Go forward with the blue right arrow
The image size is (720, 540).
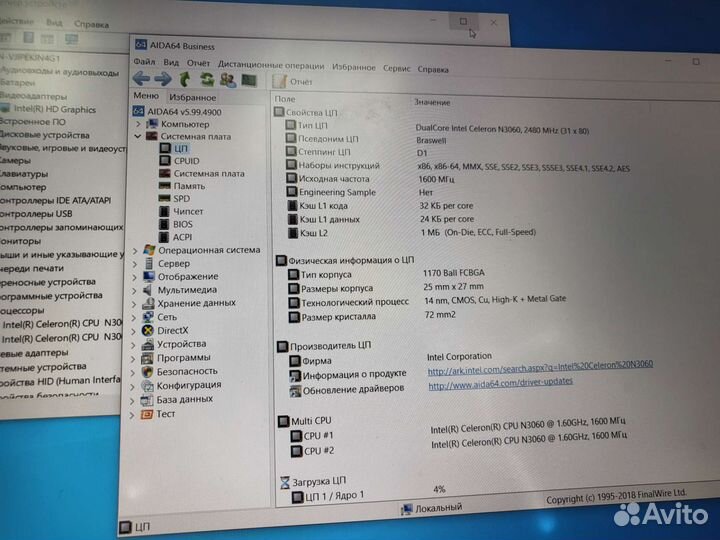tap(163, 79)
